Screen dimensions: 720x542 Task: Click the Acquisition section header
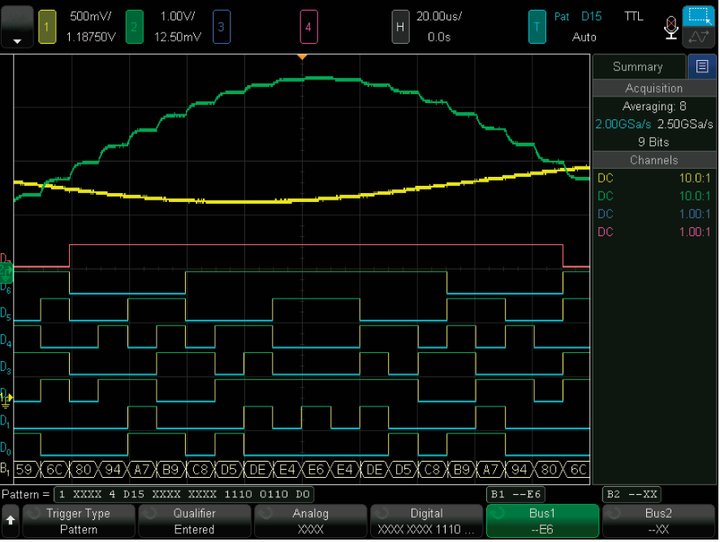654,88
